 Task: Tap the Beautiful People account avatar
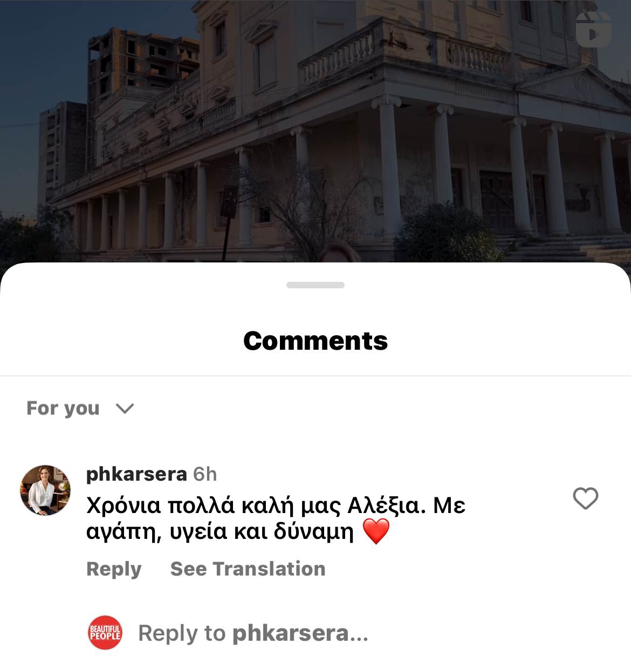105,632
